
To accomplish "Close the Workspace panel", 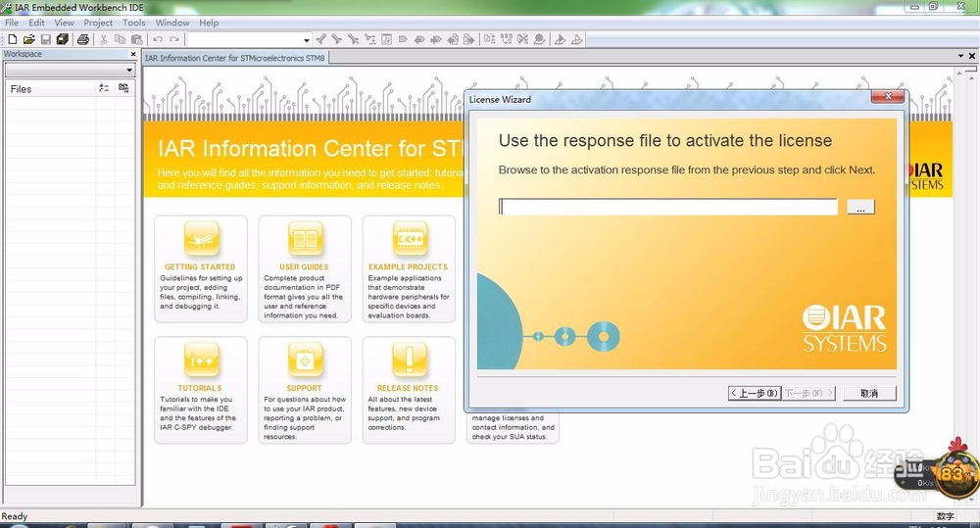I will click(133, 54).
